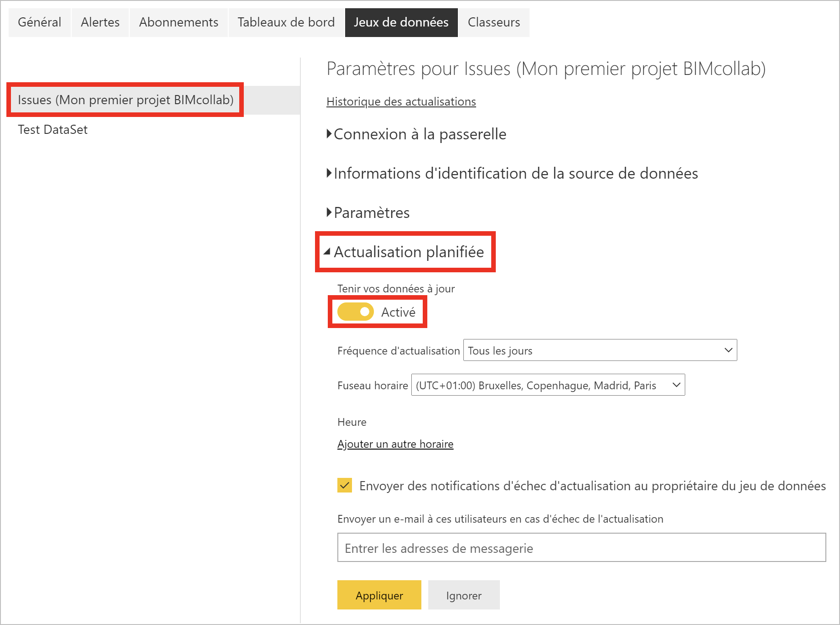Image resolution: width=840 pixels, height=625 pixels.
Task: Toggle the Activé refresh switch
Action: 356,312
